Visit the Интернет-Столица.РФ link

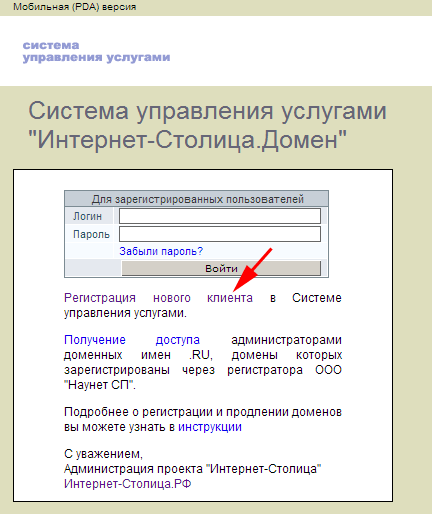[x=128, y=484]
